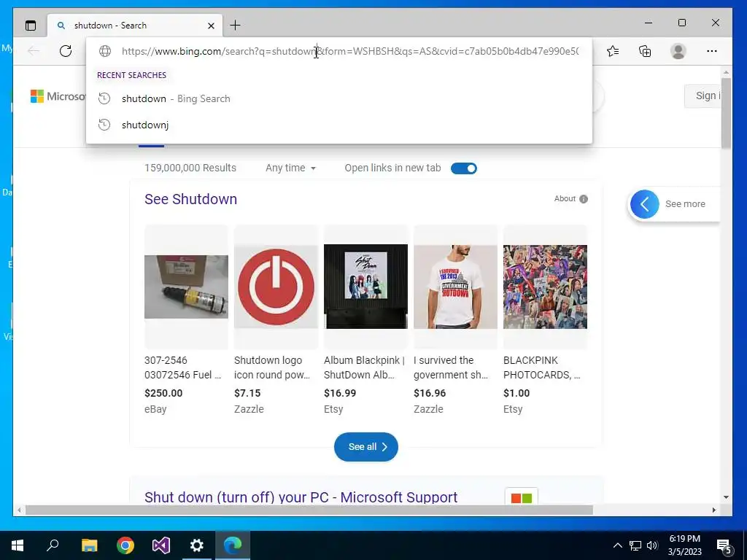Click the vertical scrollbar thumb
Viewport: 747px width, 560px height.
[x=726, y=113]
